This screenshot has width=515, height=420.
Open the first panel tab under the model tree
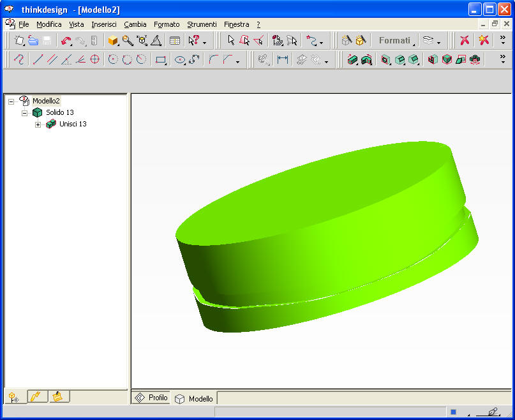point(14,397)
